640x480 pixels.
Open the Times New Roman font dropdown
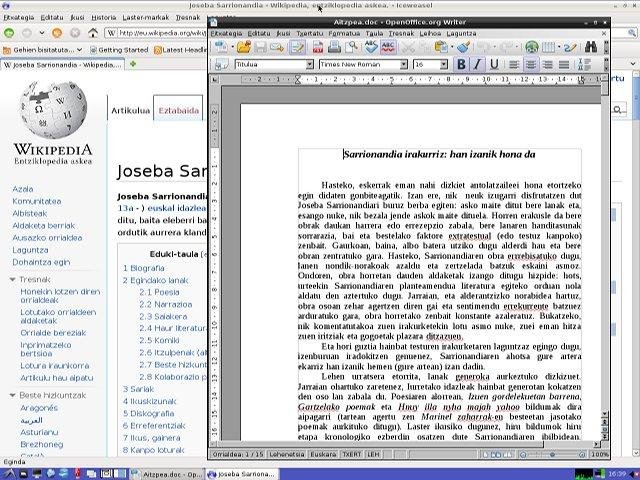[x=403, y=64]
